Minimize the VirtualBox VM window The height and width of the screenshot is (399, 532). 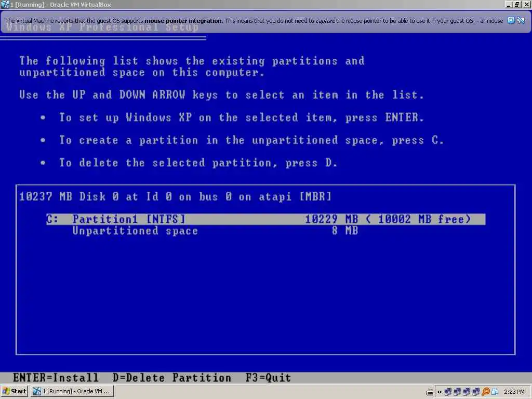click(x=508, y=4)
